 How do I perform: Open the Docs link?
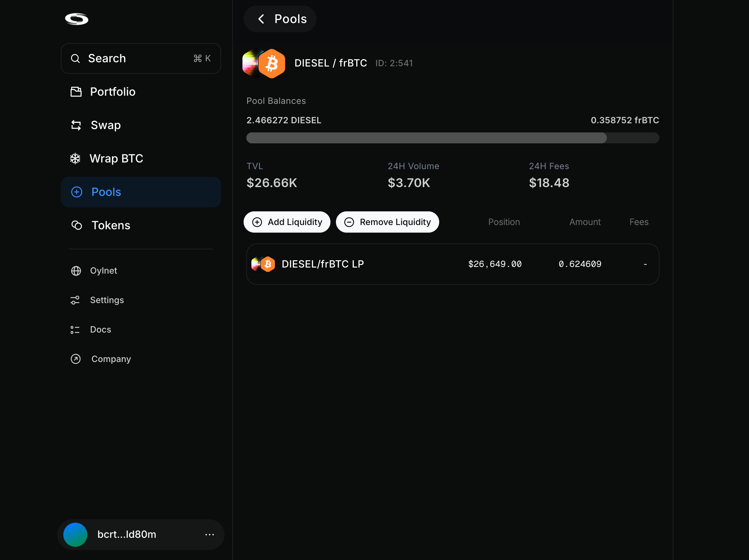100,330
